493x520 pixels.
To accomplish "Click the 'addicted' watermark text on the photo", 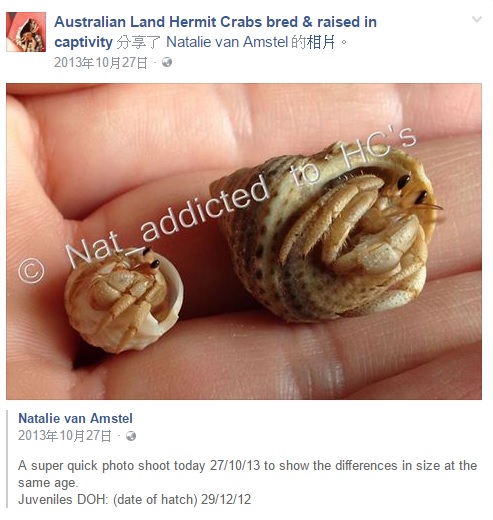I will pos(204,208).
